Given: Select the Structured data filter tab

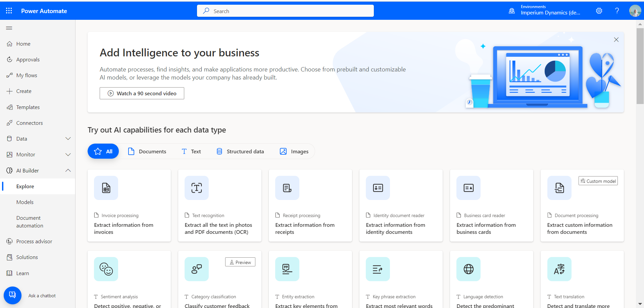Looking at the screenshot, I should pyautogui.click(x=240, y=151).
